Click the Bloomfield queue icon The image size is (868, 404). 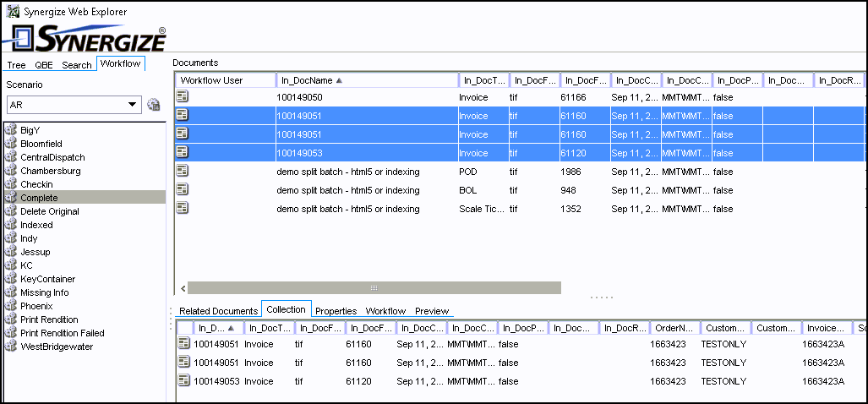(10, 144)
